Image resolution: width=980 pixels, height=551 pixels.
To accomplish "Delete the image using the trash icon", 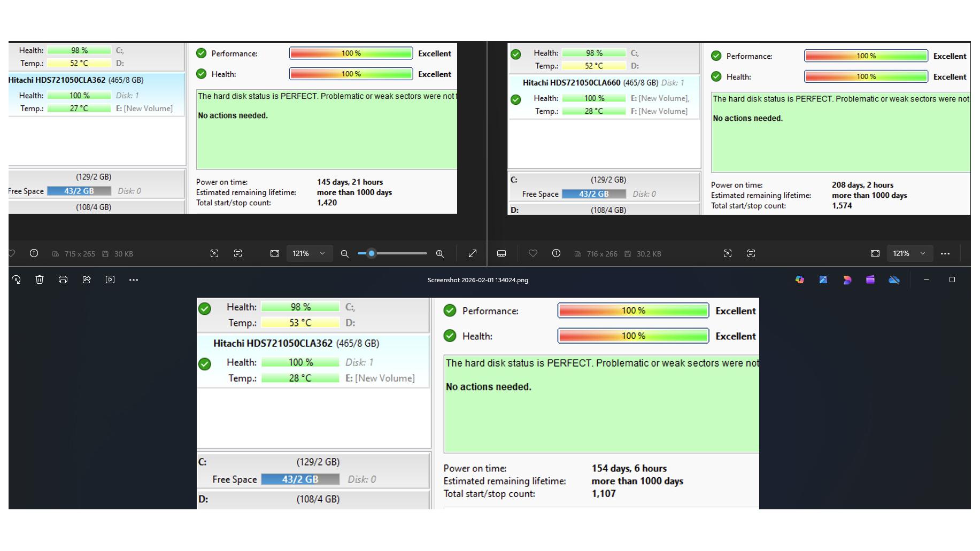I will pos(40,280).
